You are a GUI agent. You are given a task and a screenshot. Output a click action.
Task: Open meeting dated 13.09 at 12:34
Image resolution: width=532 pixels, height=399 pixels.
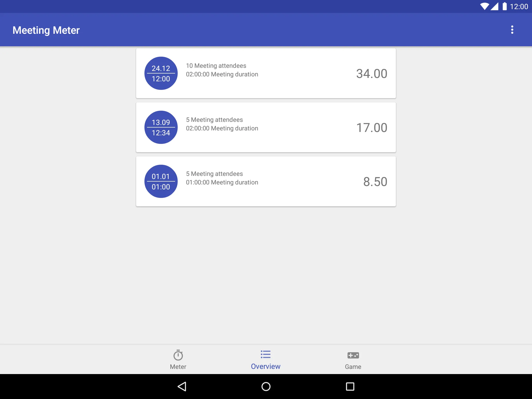click(x=266, y=127)
